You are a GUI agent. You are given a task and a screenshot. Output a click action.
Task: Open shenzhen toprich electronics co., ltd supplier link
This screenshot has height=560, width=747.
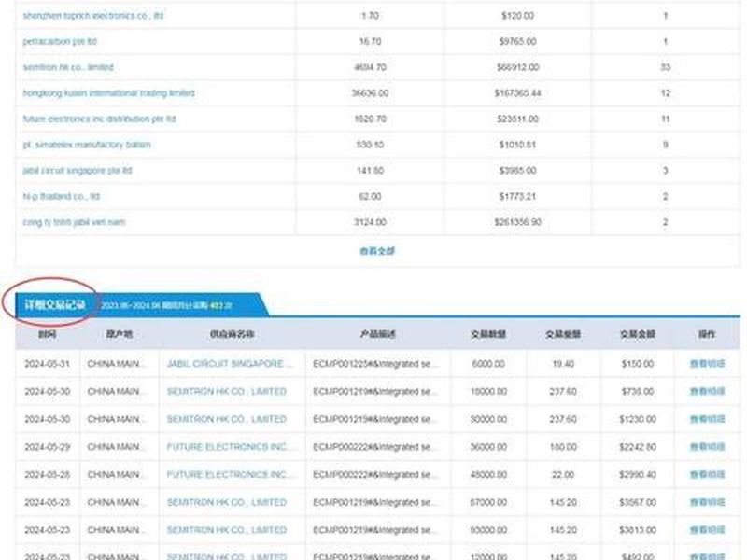(93, 16)
